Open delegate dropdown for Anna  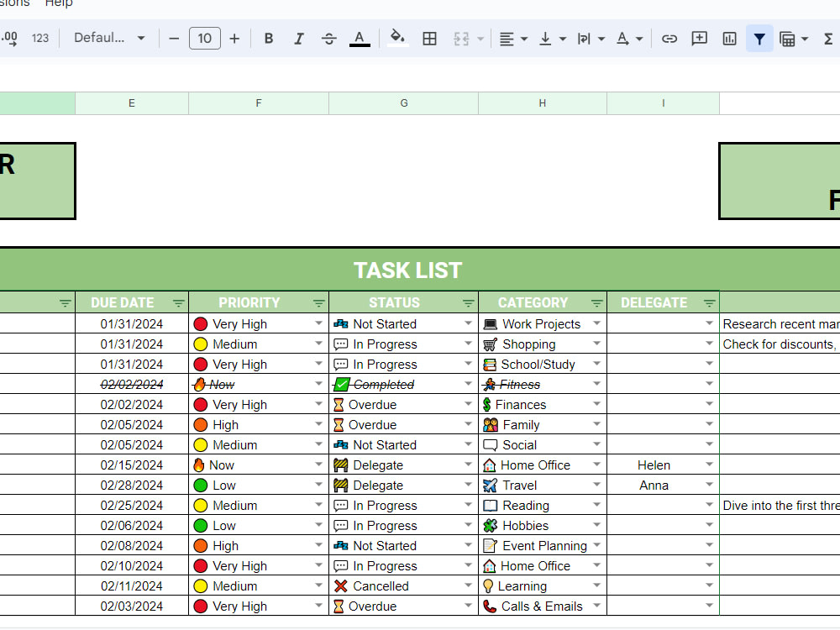709,485
